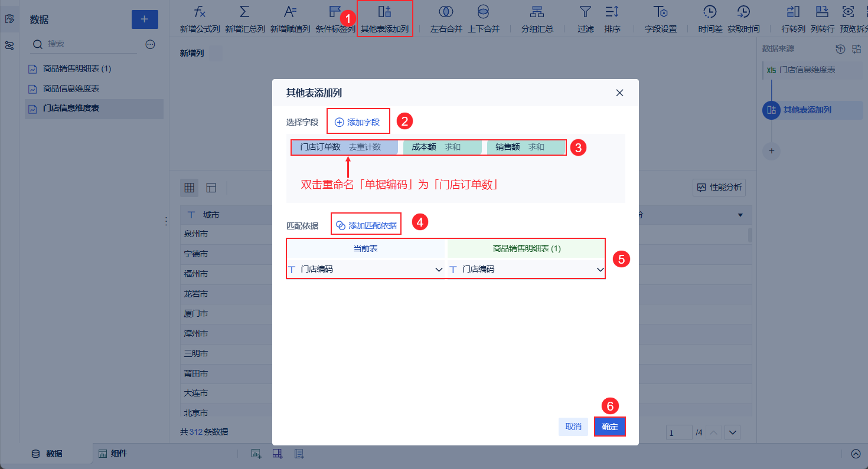Switch to the 组件 bottom tab
The width and height of the screenshot is (868, 469).
113,454
